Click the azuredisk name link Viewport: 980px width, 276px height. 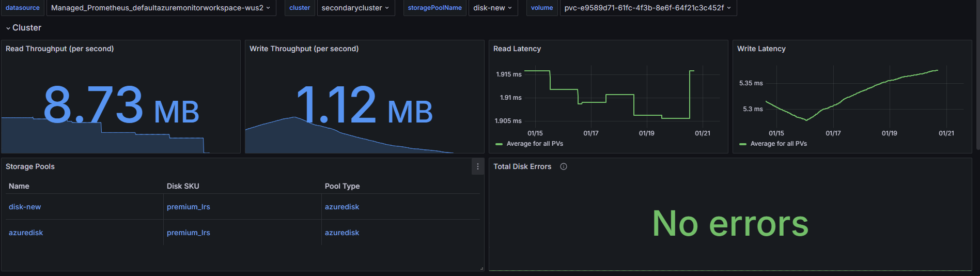point(26,233)
